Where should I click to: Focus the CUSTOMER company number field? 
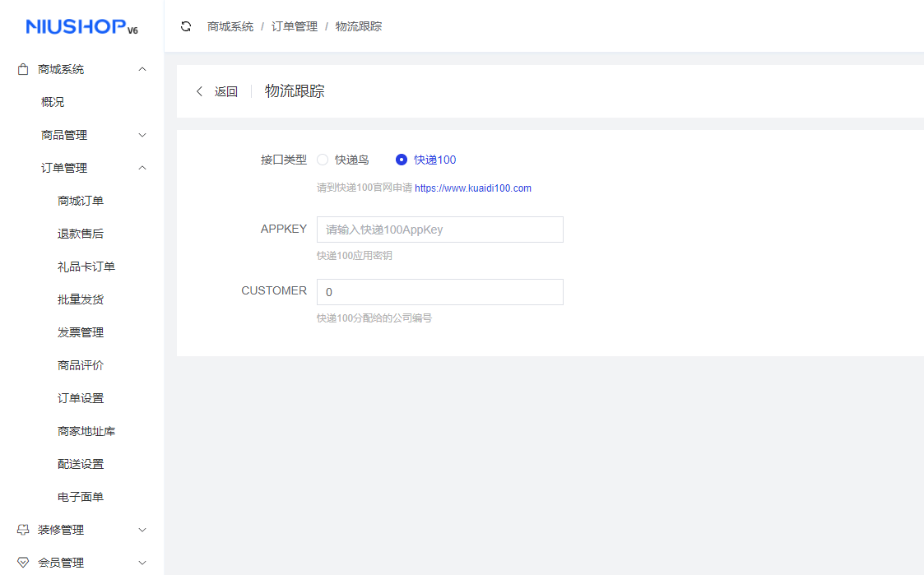tap(439, 291)
